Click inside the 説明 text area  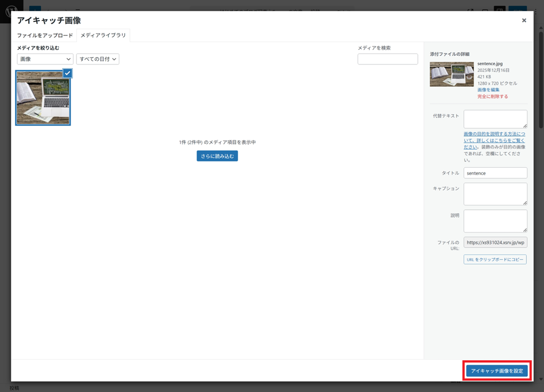[495, 221]
